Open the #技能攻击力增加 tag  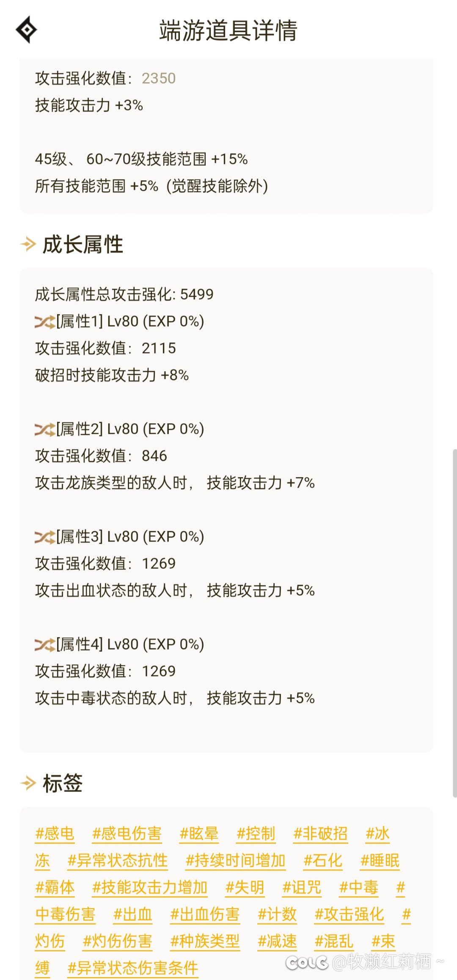coord(150,887)
